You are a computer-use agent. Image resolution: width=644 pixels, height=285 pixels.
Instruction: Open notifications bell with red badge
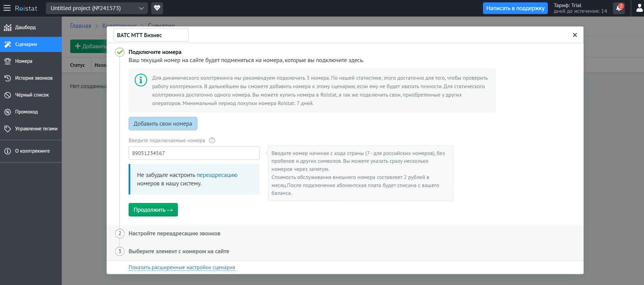tap(619, 8)
